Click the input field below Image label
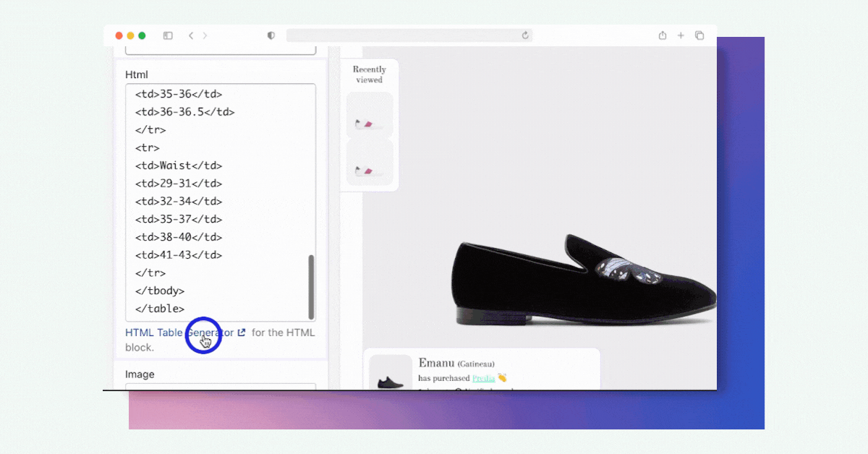 [221, 387]
